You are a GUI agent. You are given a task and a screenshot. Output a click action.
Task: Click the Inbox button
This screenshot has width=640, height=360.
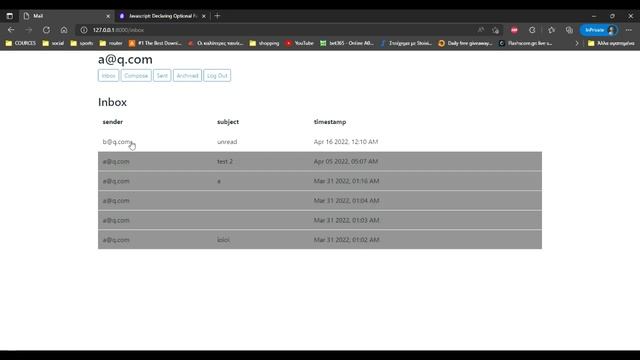coord(108,76)
